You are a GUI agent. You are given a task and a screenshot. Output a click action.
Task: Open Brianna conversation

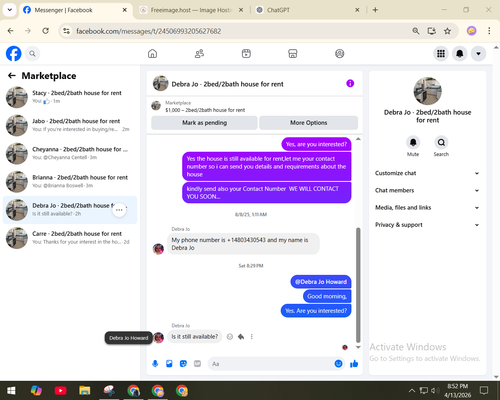[70, 182]
